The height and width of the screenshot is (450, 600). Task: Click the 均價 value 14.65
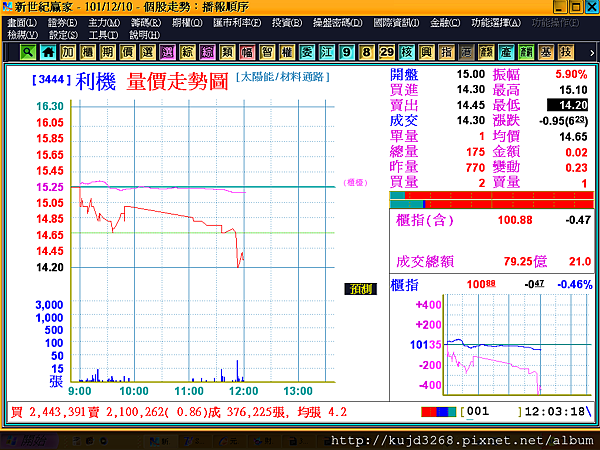click(573, 137)
